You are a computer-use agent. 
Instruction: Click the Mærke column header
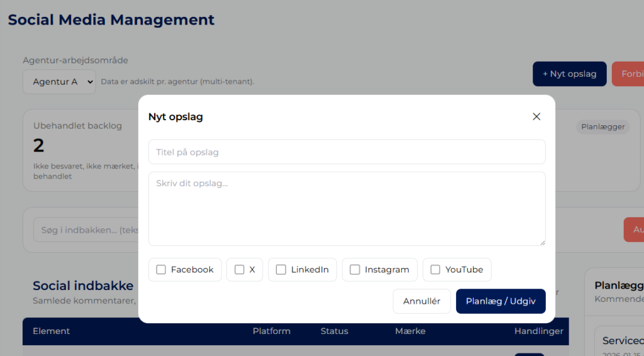(x=410, y=331)
